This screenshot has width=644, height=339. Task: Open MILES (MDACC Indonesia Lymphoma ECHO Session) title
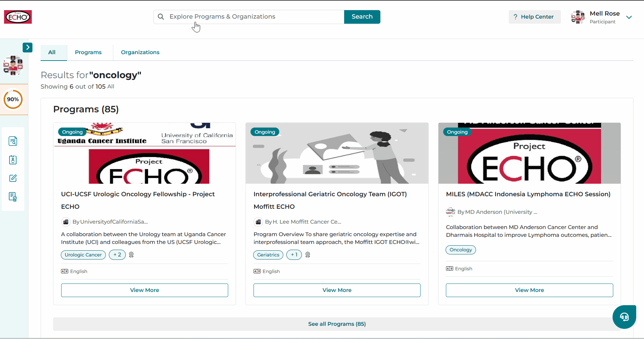click(x=528, y=194)
